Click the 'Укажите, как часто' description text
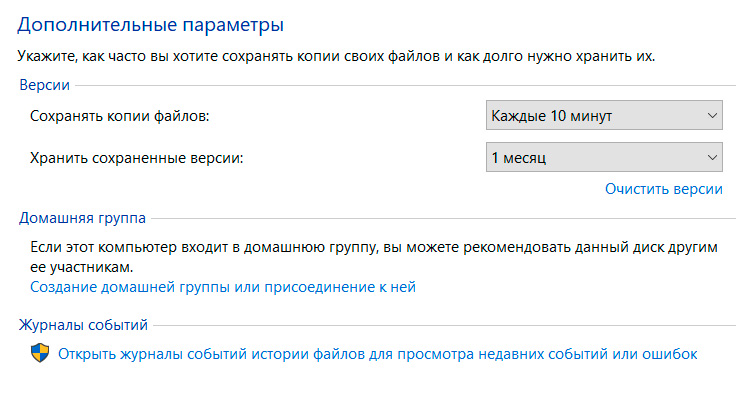 [x=336, y=56]
